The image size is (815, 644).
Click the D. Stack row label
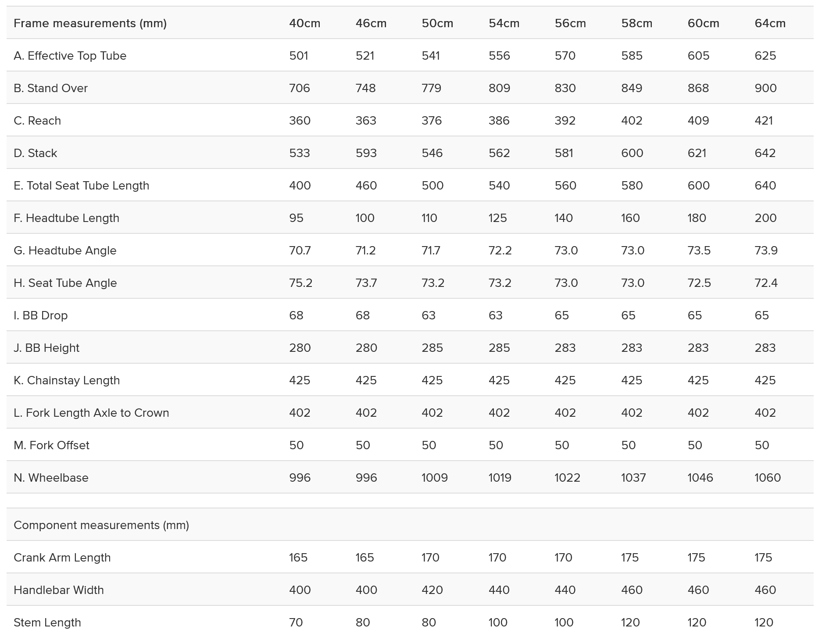click(35, 153)
